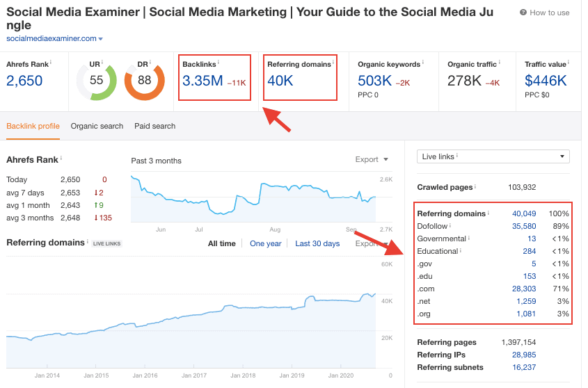Switch to the Organic search tab

(x=97, y=127)
